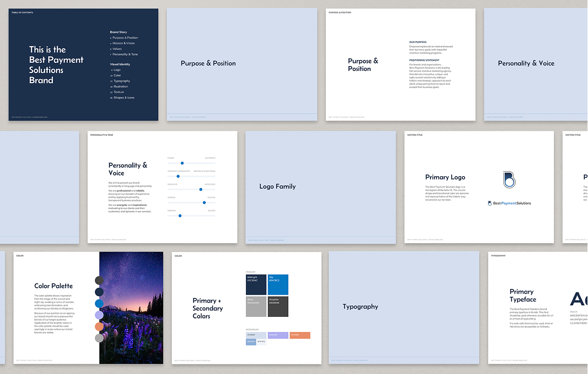Pick the orange secondary color swatch
This screenshot has width=588, height=374.
coord(300,335)
